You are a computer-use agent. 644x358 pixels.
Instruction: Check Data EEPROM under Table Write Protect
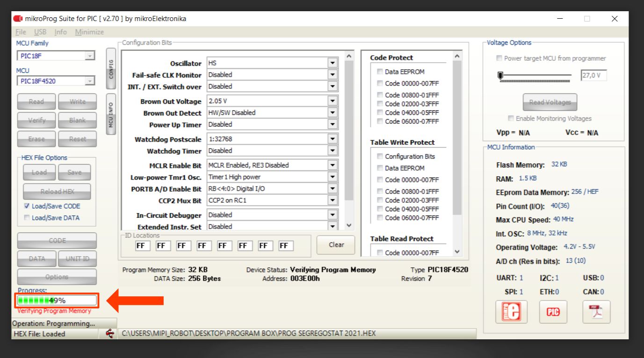point(380,168)
